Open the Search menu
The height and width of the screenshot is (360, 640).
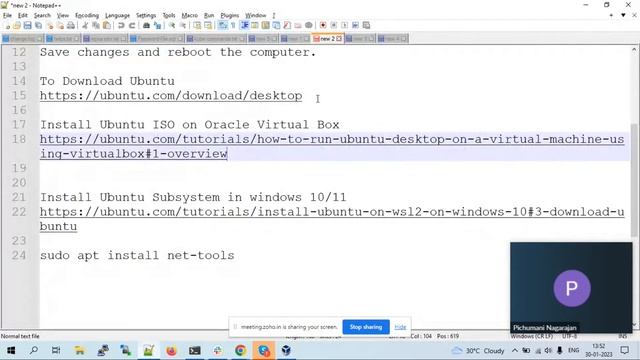[42, 15]
